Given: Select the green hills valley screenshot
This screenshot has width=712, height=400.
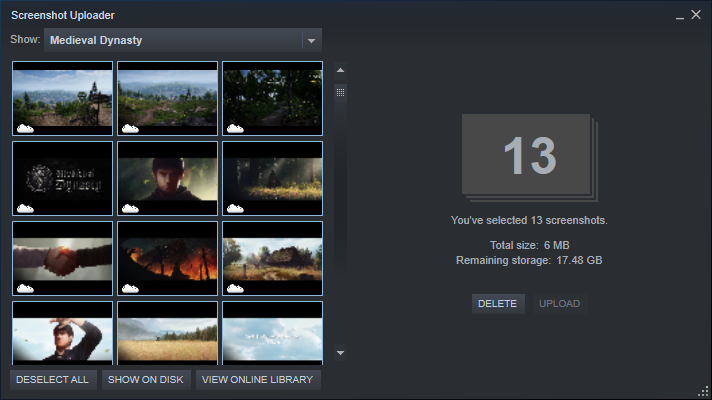Looking at the screenshot, I should (168, 99).
